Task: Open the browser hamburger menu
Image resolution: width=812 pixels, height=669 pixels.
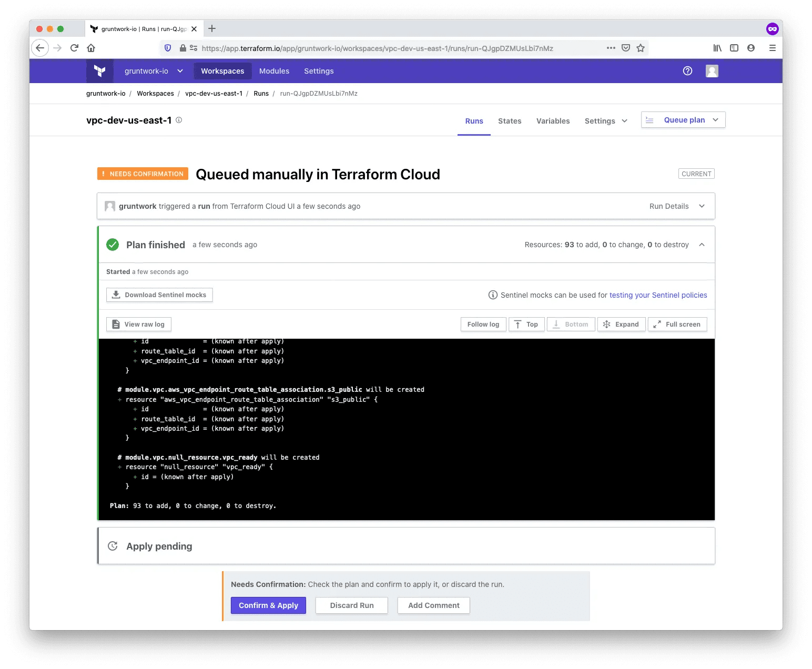Action: [773, 48]
